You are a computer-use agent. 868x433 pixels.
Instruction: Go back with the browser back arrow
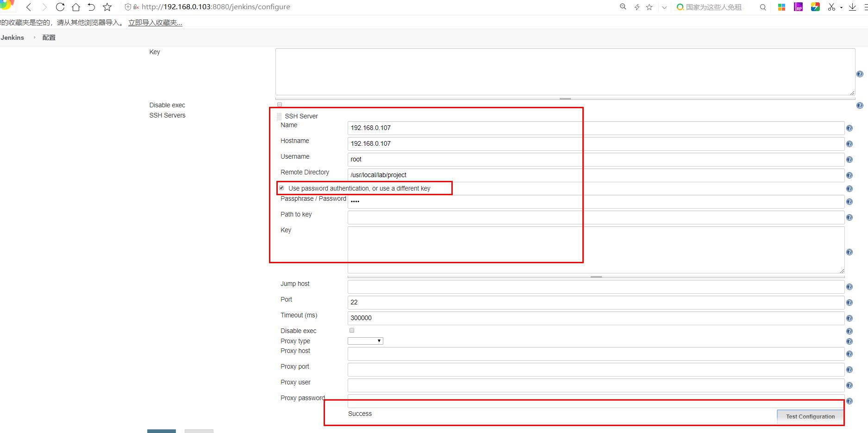29,7
